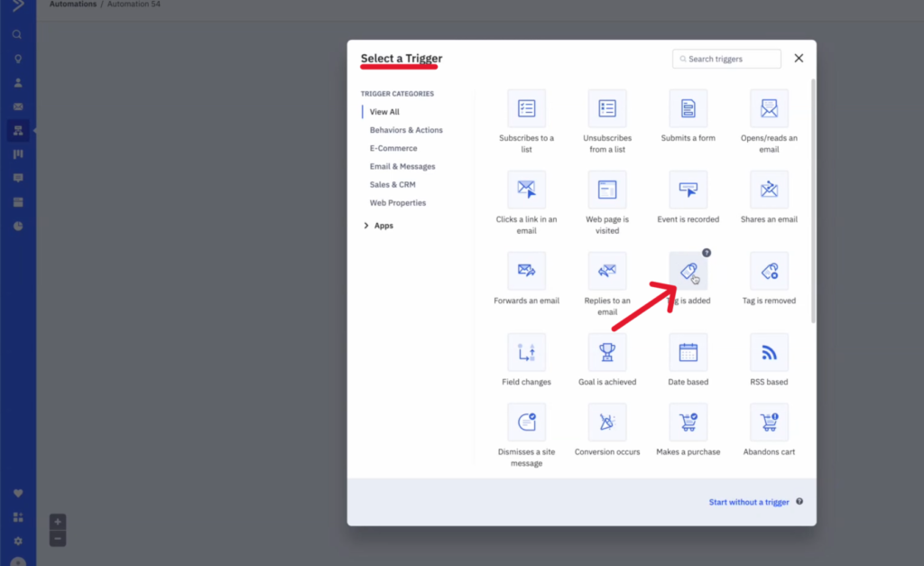Click 'Start without a trigger' link

click(748, 502)
